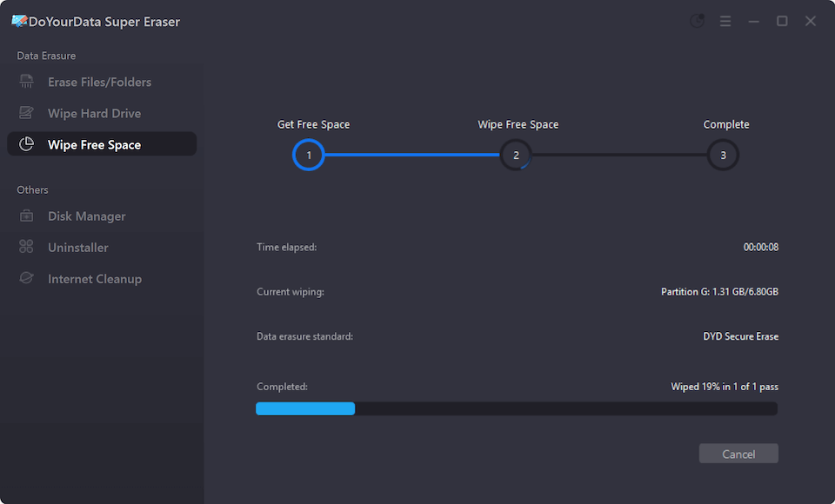The image size is (835, 504).
Task: Click the Internet Cleanup globe icon
Action: pyautogui.click(x=27, y=278)
